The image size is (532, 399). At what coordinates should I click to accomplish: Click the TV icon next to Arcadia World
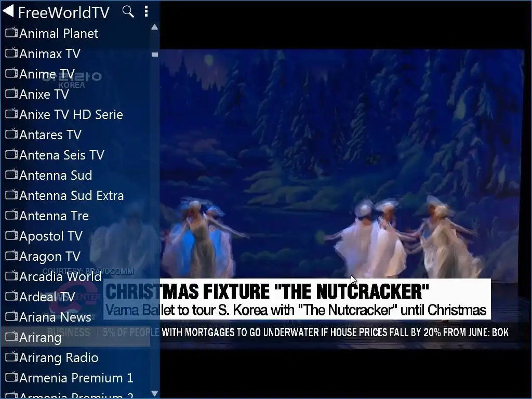pos(11,276)
